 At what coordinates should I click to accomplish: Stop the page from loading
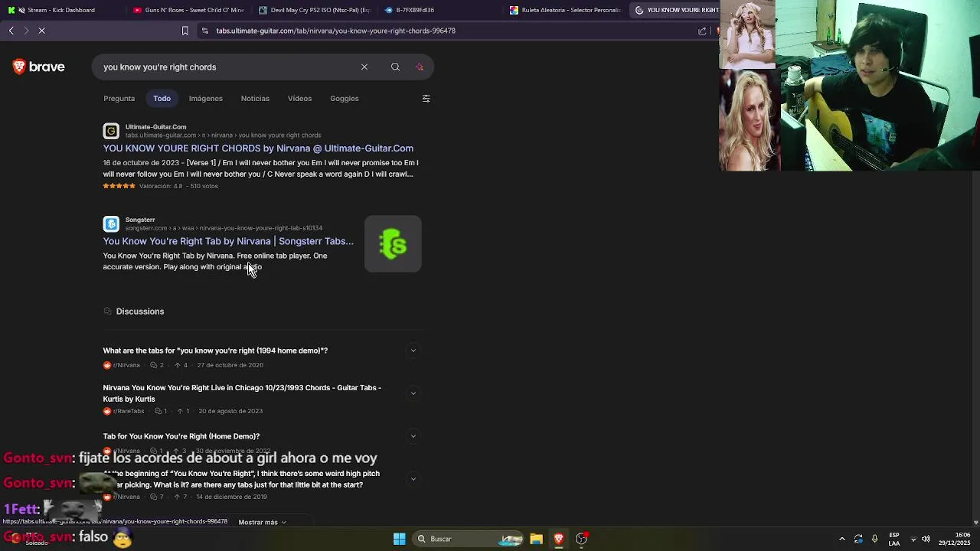[x=42, y=31]
